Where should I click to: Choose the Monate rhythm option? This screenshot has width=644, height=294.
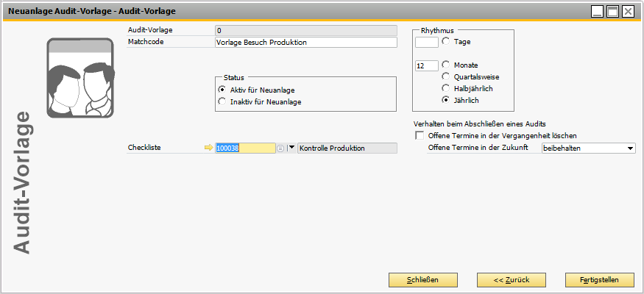click(x=445, y=65)
